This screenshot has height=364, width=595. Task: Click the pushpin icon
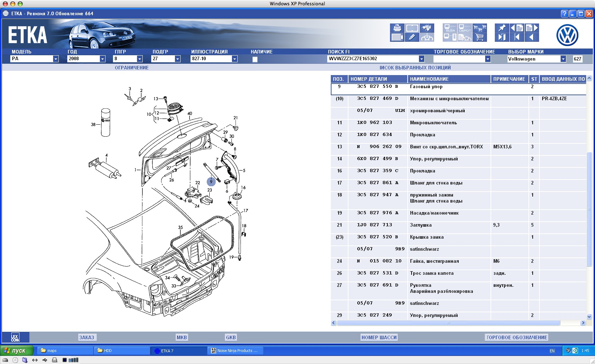tap(502, 28)
